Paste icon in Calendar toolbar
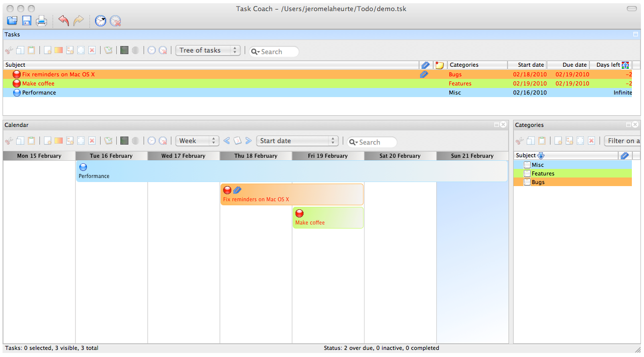 pos(31,141)
